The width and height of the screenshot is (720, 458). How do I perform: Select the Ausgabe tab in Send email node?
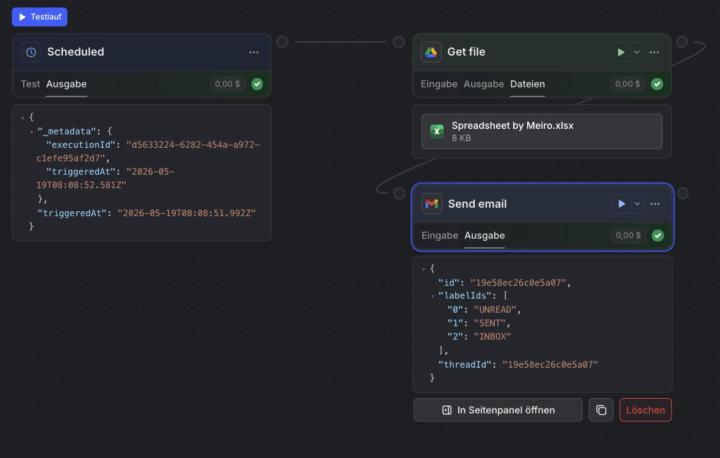click(x=484, y=236)
